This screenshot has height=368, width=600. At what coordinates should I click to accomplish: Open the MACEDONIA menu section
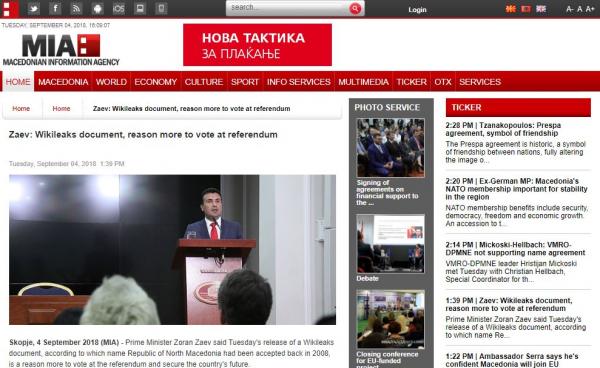click(x=63, y=82)
